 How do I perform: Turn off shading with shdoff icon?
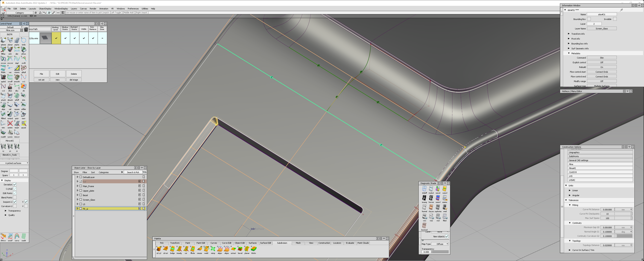pos(424,189)
